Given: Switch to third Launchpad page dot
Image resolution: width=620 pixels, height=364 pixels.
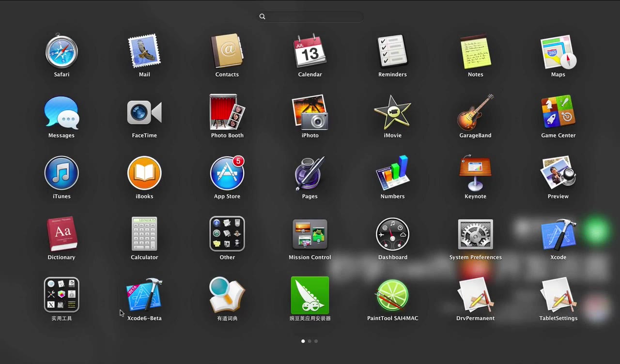Looking at the screenshot, I should (x=316, y=341).
